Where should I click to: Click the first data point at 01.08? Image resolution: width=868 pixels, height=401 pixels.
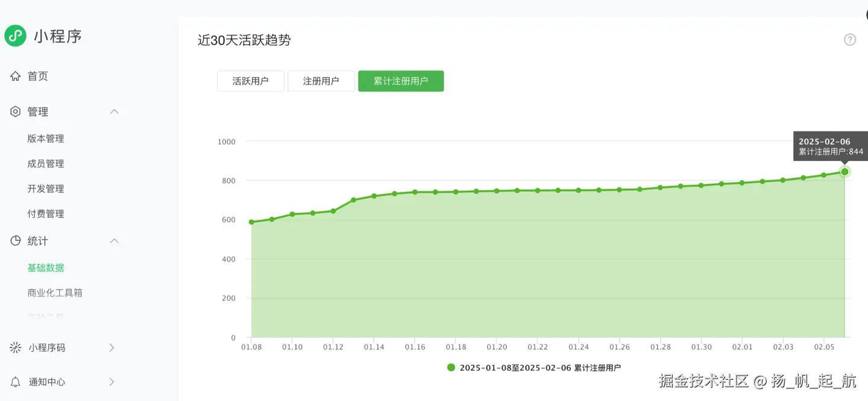[x=251, y=222]
